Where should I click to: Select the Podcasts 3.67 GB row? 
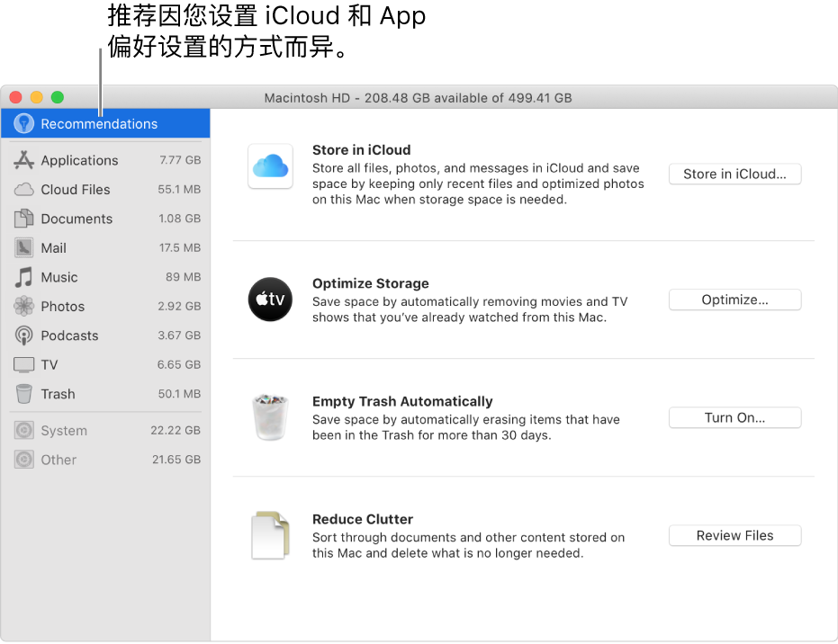click(x=105, y=335)
